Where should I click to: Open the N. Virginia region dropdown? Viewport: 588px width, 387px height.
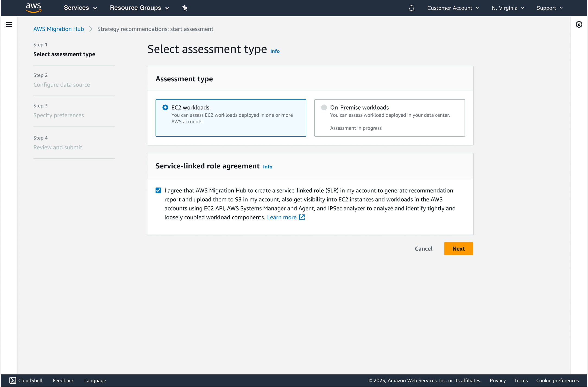pos(508,8)
